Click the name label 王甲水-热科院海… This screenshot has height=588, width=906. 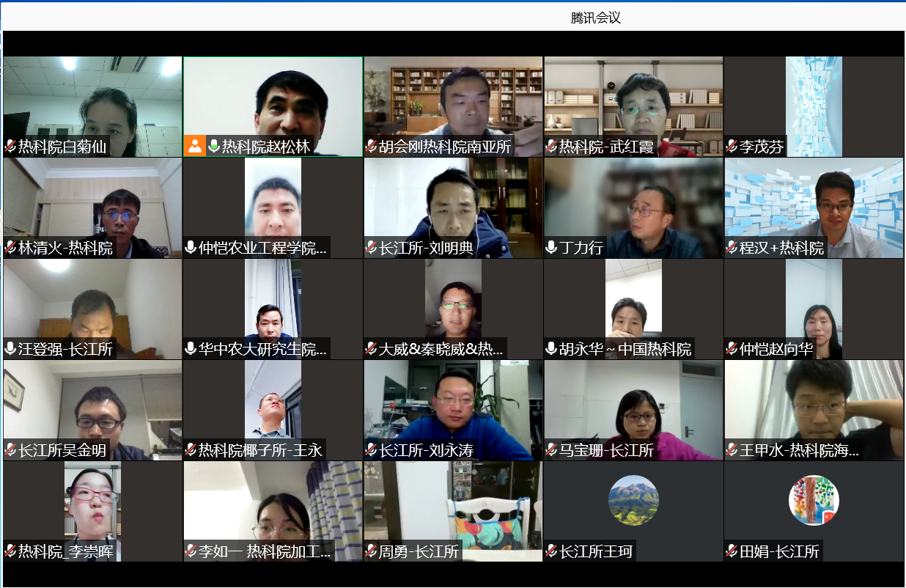coord(799,450)
